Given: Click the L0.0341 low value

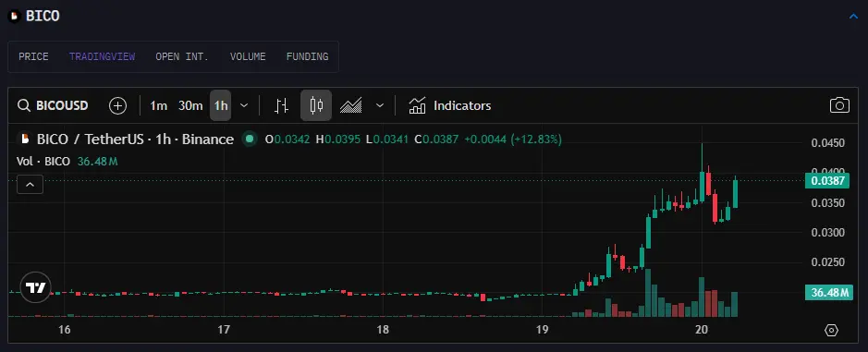Looking at the screenshot, I should point(387,140).
